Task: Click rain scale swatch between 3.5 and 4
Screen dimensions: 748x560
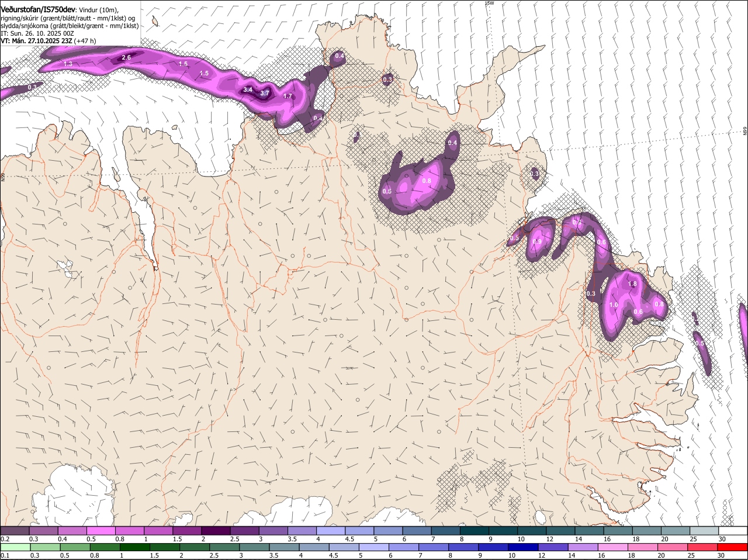Action: (285, 547)
